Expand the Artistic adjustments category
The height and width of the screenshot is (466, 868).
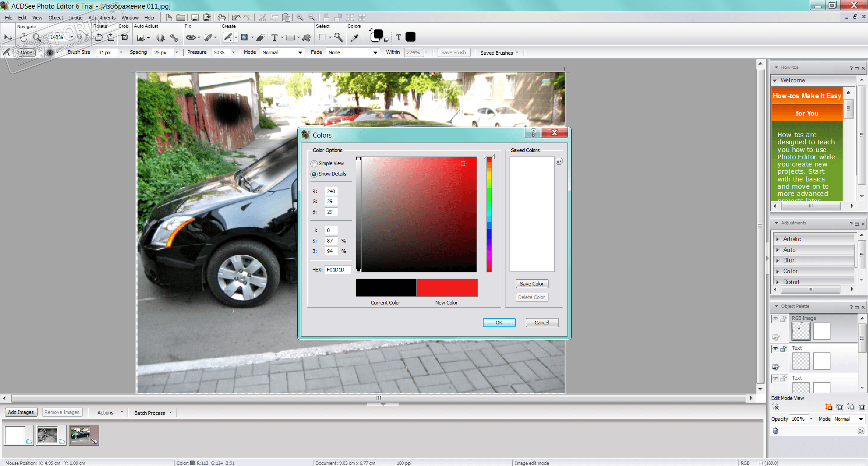pyautogui.click(x=777, y=239)
